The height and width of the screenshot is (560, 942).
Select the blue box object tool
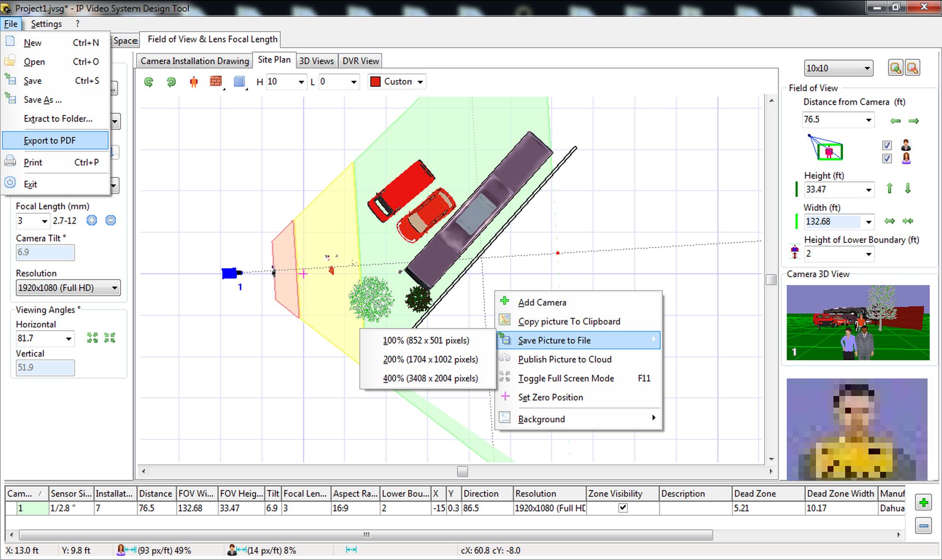tap(239, 81)
